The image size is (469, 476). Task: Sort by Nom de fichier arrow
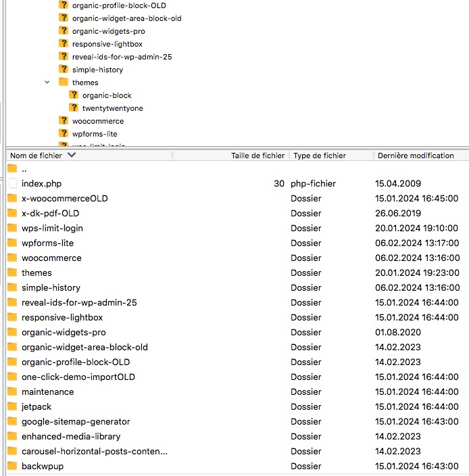(x=72, y=155)
